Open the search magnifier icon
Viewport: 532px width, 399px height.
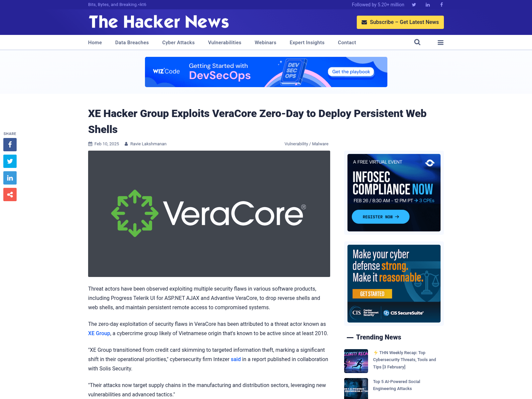click(417, 42)
